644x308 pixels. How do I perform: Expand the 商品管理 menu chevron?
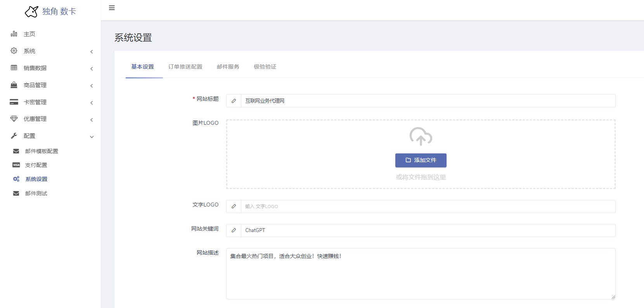pos(92,86)
